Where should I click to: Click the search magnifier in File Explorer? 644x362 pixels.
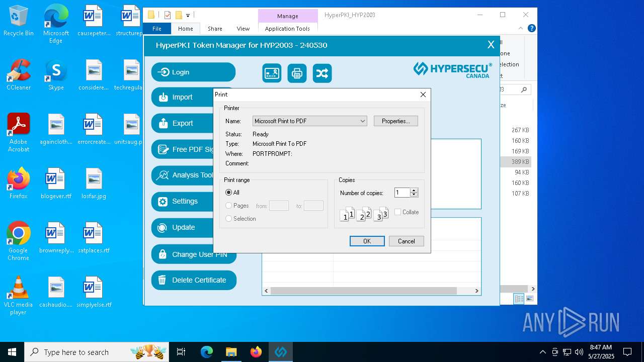524,89
